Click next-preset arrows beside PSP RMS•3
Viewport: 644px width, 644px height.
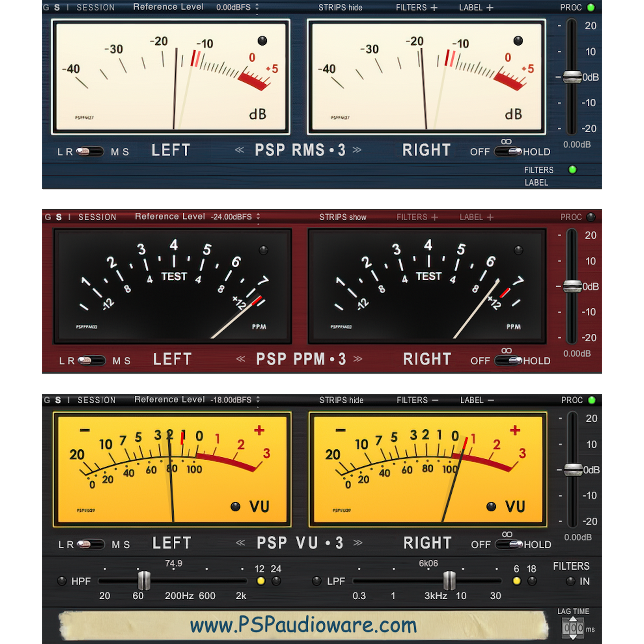[357, 150]
